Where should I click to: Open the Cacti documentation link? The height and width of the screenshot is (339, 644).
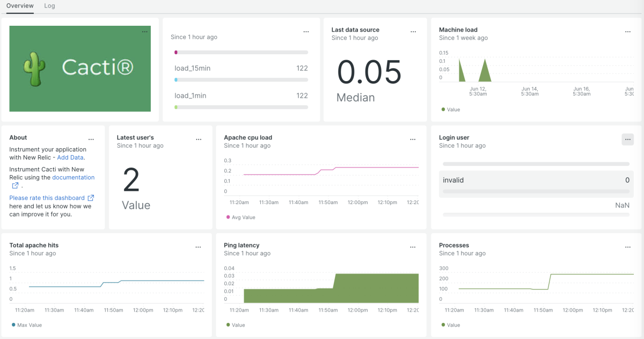click(73, 177)
